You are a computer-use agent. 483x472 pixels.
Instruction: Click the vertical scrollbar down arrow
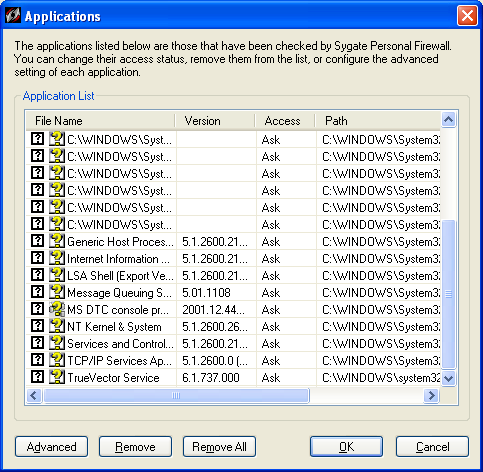click(x=449, y=378)
